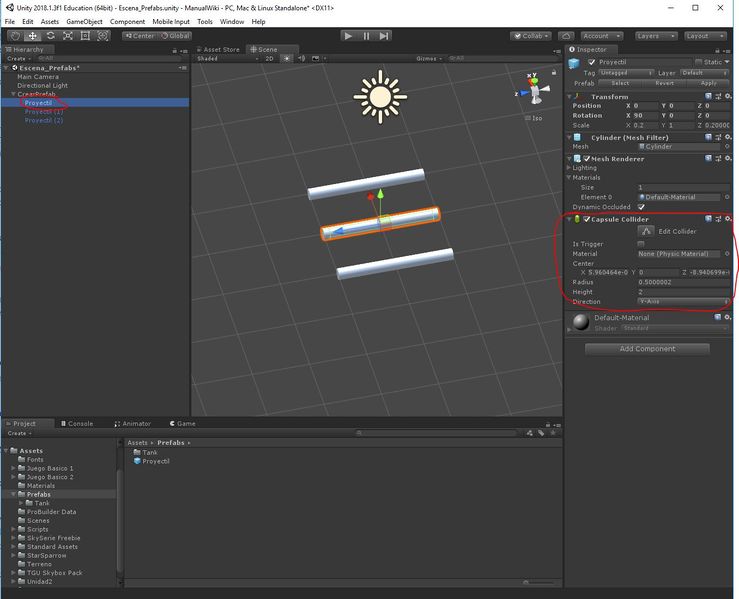Click the Add Component button

(647, 349)
